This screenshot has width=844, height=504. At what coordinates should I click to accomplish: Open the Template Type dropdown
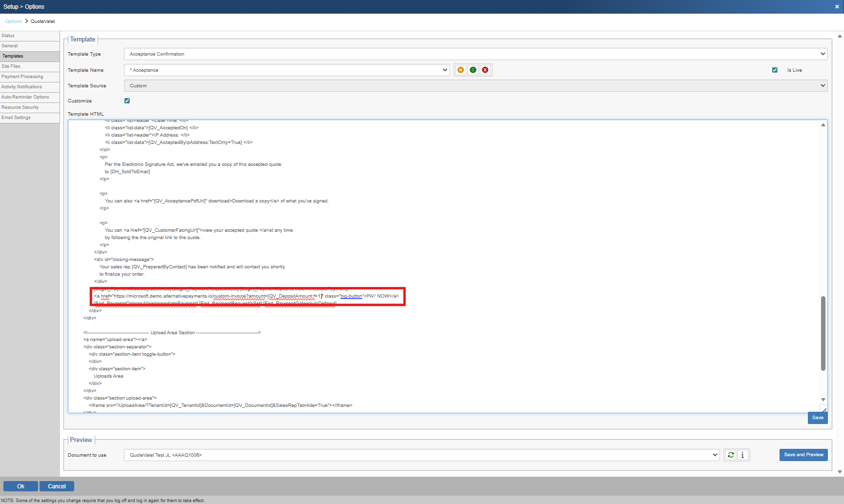pyautogui.click(x=475, y=54)
